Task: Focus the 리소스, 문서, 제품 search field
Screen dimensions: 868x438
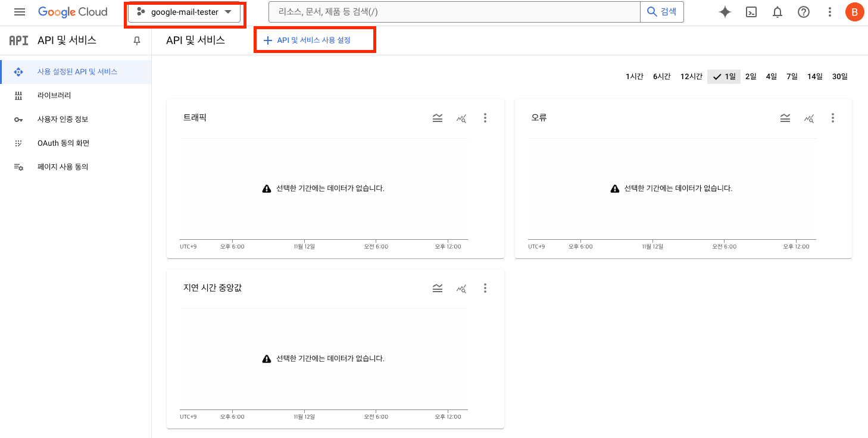Action: click(x=454, y=12)
